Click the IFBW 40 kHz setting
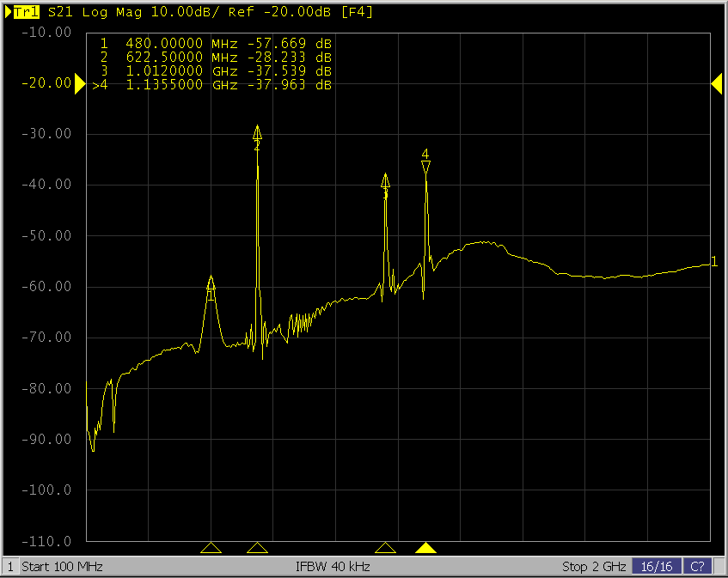Screen dimensions: 728x578 (x=333, y=567)
